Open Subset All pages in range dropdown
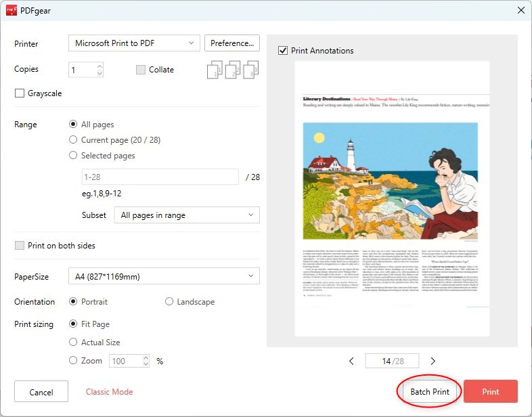Viewport: 532px width, 417px height. pos(187,215)
